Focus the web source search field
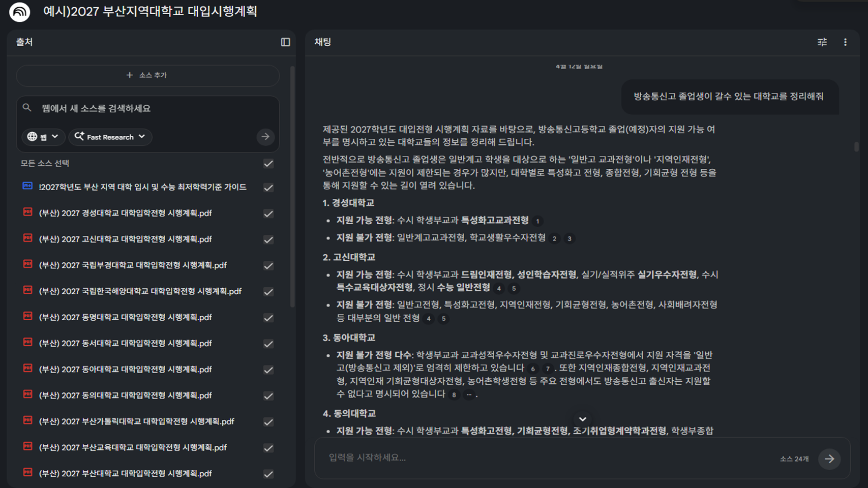This screenshot has height=488, width=868. point(147,108)
